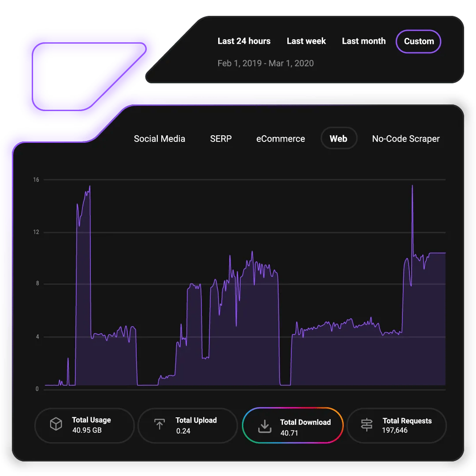Click the tallest spike near the chart's right side
The width and height of the screenshot is (476, 476).
pos(412,187)
